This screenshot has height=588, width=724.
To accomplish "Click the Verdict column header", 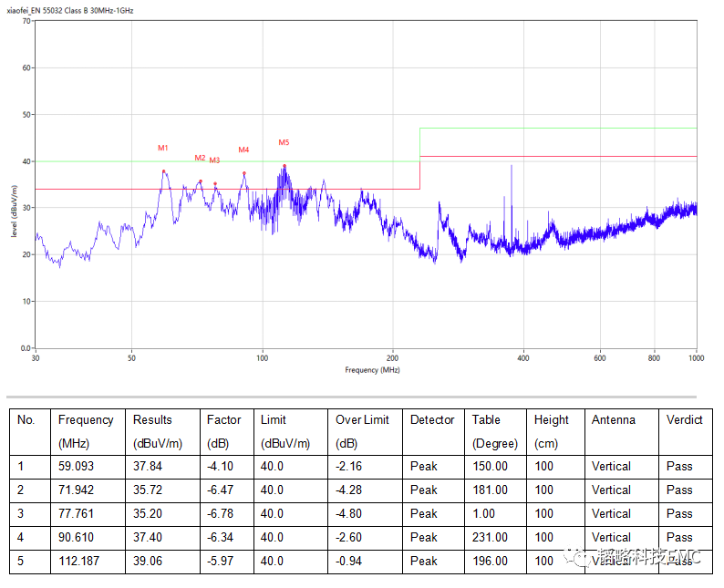I will (684, 420).
